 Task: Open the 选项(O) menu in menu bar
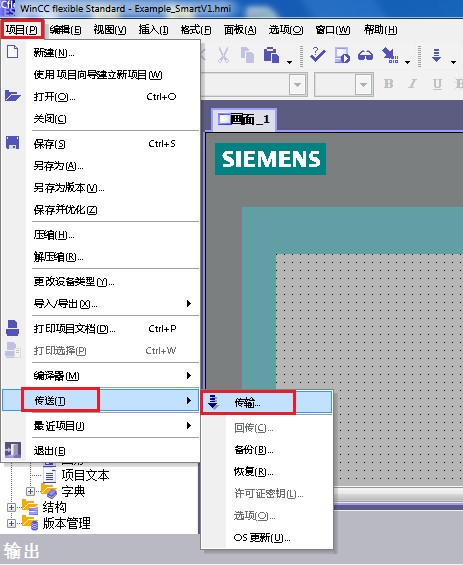[x=286, y=30]
